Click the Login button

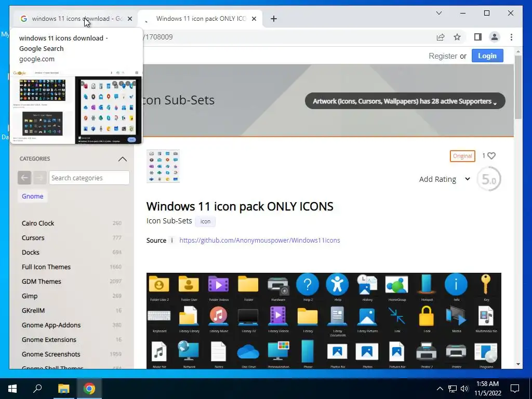tap(487, 56)
